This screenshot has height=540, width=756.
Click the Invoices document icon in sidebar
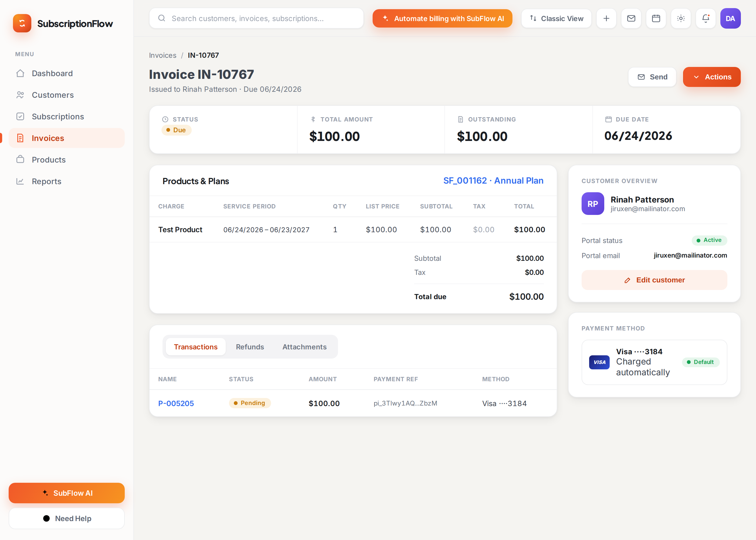tap(20, 138)
